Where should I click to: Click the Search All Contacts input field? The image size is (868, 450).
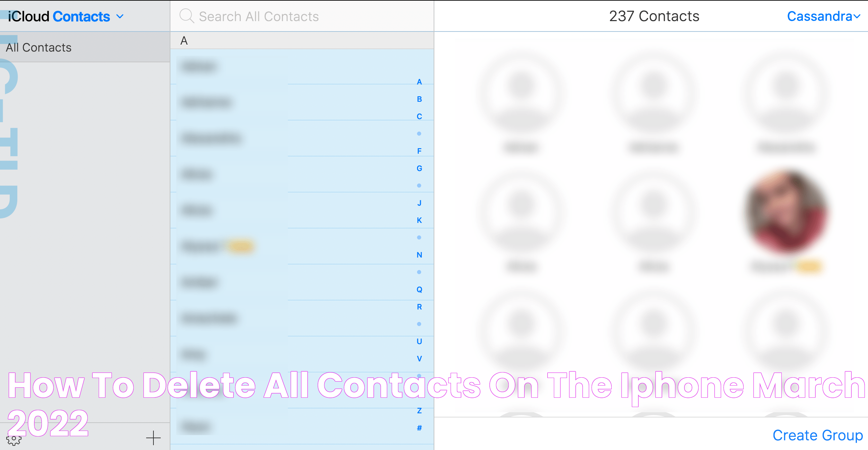(303, 16)
